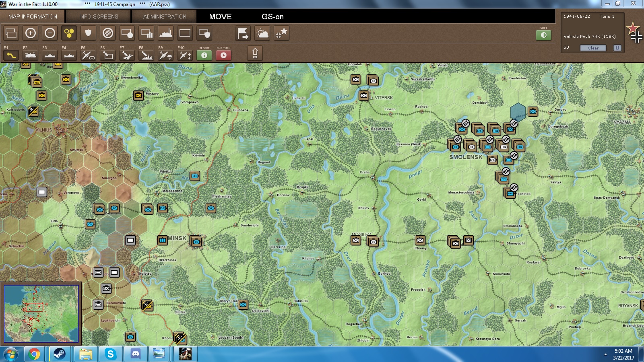Select the unit counter at Vitebsk
Viewport: 644px width, 362px height.
coord(364,96)
